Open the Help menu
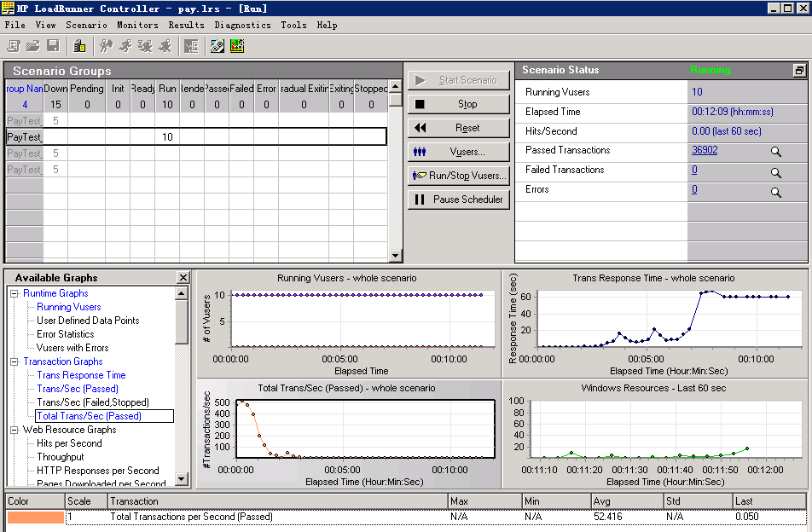 (327, 25)
